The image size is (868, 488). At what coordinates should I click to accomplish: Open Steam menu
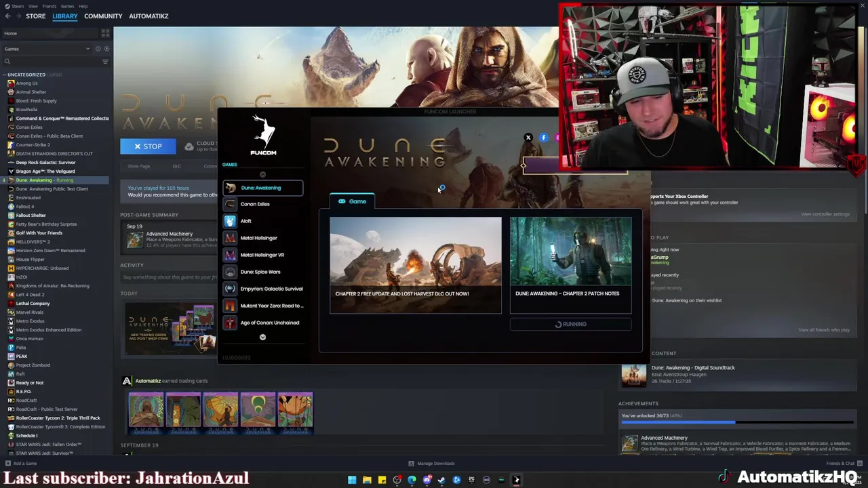click(x=14, y=6)
